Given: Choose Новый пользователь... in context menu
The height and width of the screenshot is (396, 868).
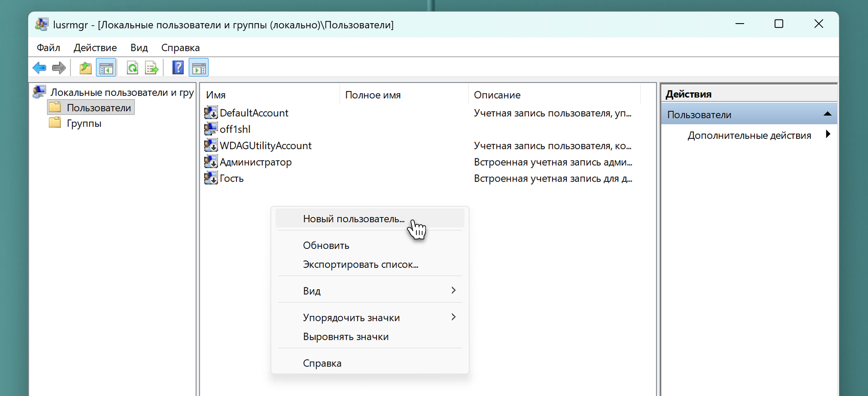Looking at the screenshot, I should tap(354, 219).
